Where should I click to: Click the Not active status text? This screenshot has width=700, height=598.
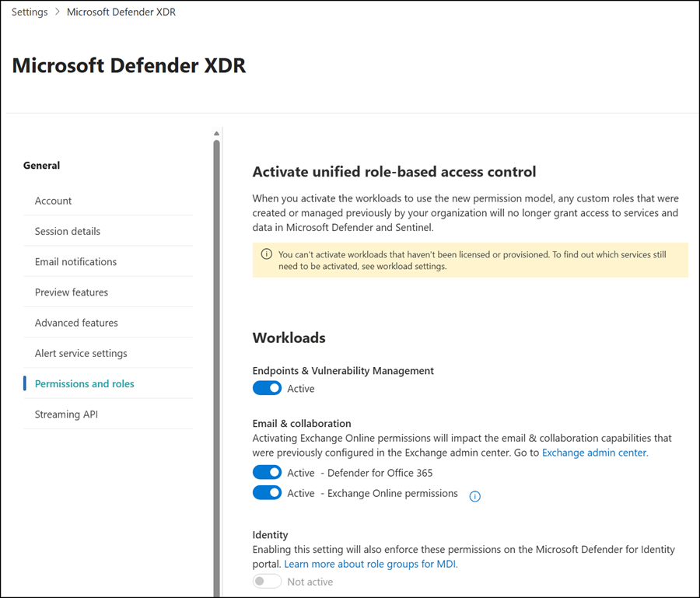pyautogui.click(x=310, y=582)
